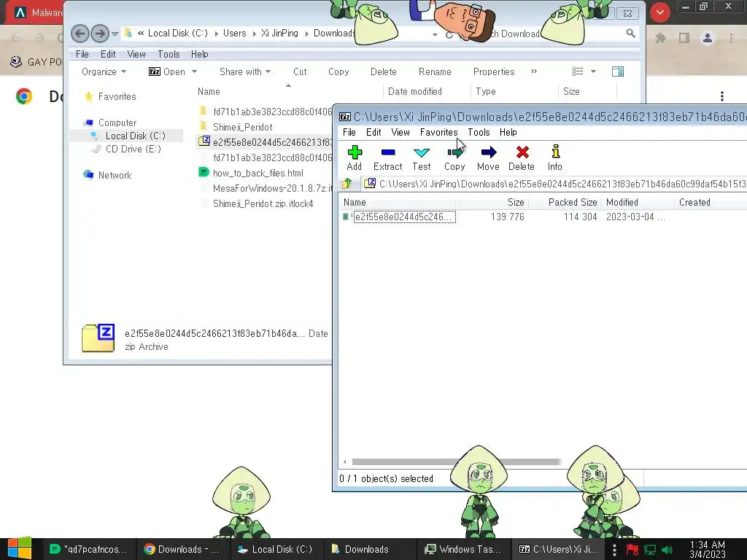Click the Copy icon in 7-Zip toolbar
This screenshot has width=747, height=560.
454,158
